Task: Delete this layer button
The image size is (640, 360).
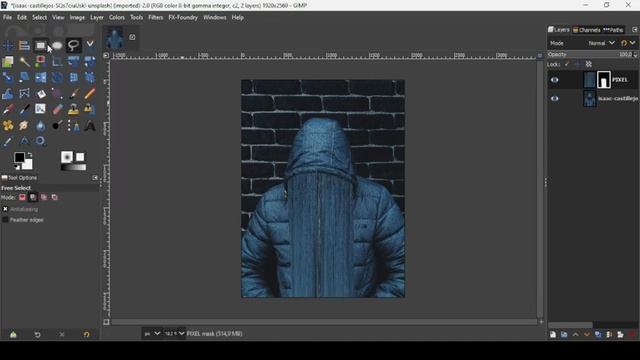Action: pos(632,335)
